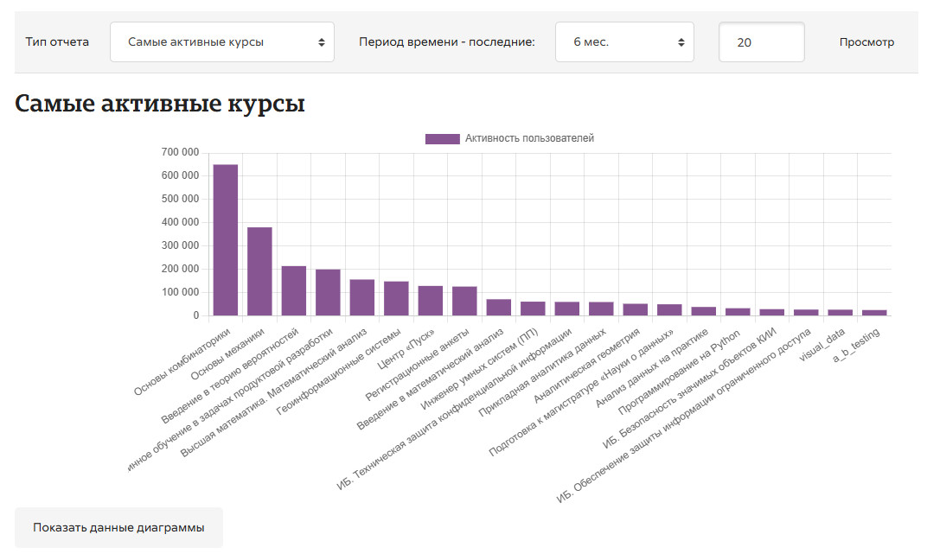Open the report type dropdown
The height and width of the screenshot is (560, 927).
coord(221,42)
